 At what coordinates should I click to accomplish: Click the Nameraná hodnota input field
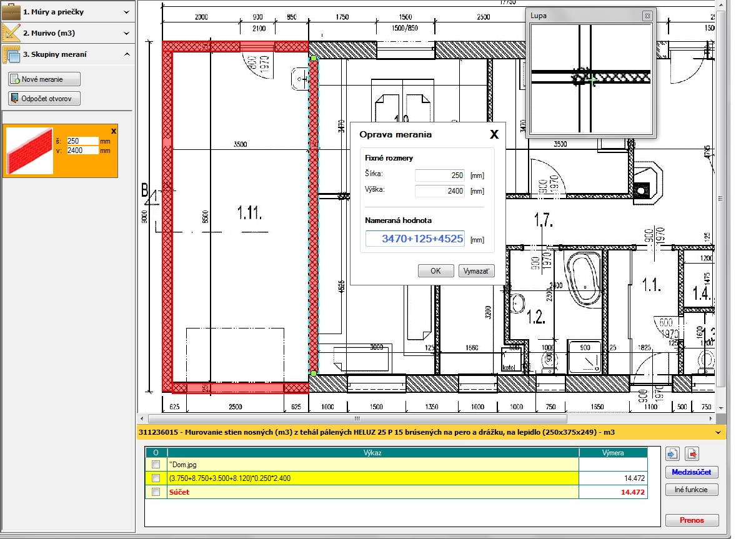tap(415, 239)
